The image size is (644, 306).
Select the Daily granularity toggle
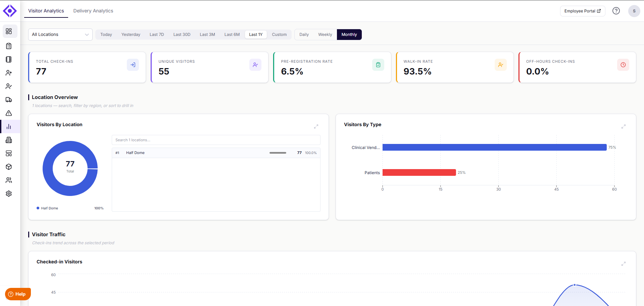tap(304, 35)
